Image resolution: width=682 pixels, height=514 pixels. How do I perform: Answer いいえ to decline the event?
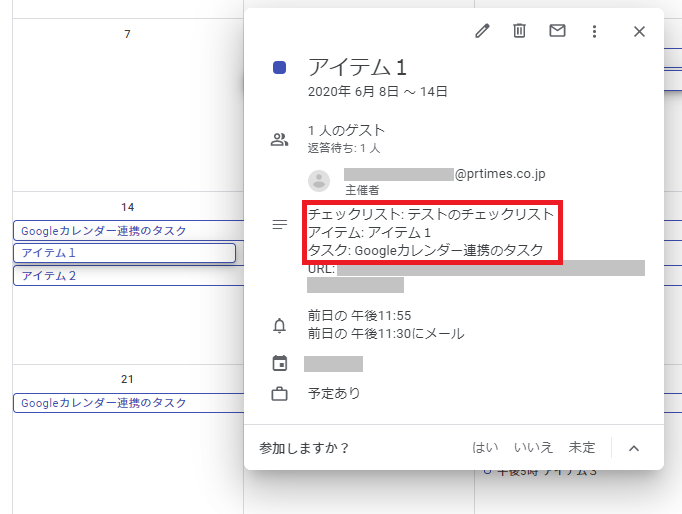(x=533, y=448)
